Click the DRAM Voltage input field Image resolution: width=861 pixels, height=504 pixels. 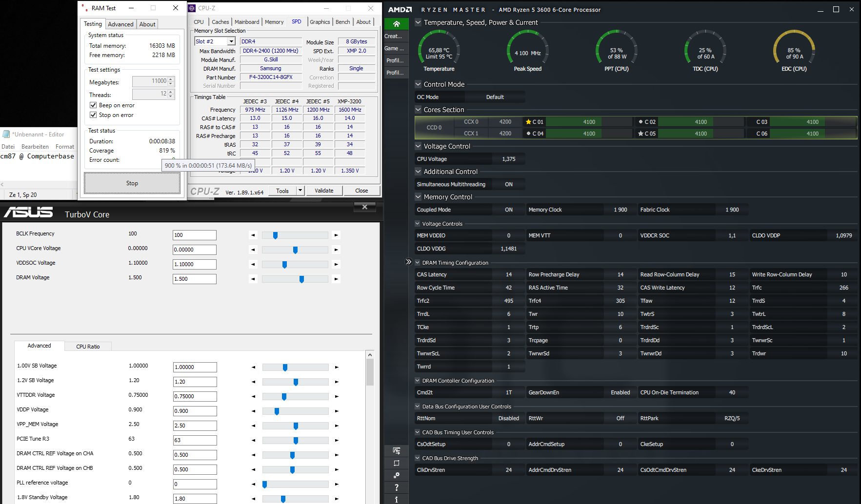click(x=195, y=279)
